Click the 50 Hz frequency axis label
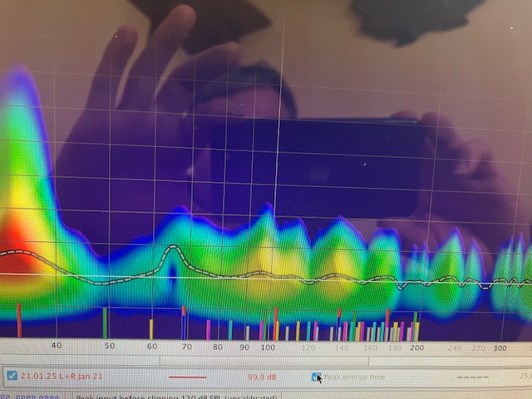Image resolution: width=532 pixels, height=399 pixels. tap(109, 346)
